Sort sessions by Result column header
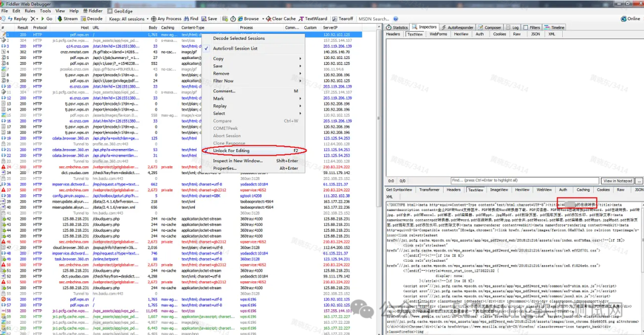The width and height of the screenshot is (644, 335). (23, 27)
